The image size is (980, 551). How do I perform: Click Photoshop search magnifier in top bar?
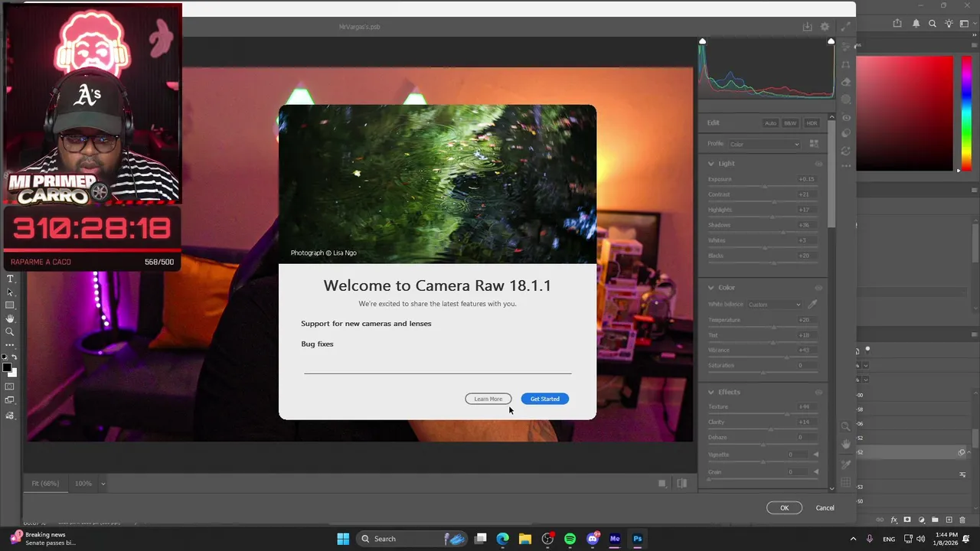point(933,24)
